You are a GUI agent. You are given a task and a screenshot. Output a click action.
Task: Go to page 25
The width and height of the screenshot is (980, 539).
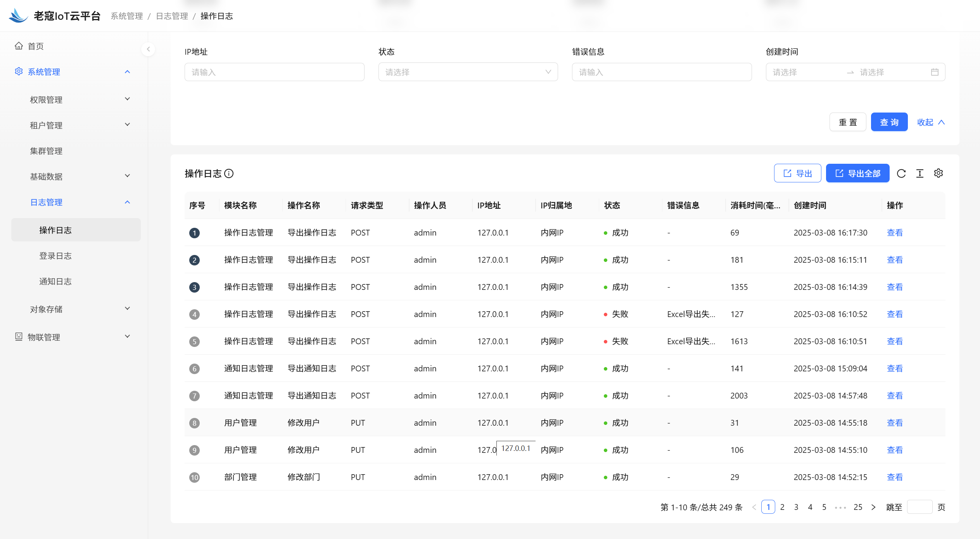pyautogui.click(x=858, y=507)
